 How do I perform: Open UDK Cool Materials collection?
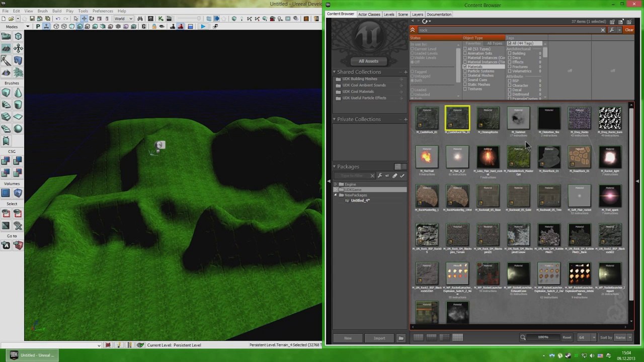click(358, 92)
